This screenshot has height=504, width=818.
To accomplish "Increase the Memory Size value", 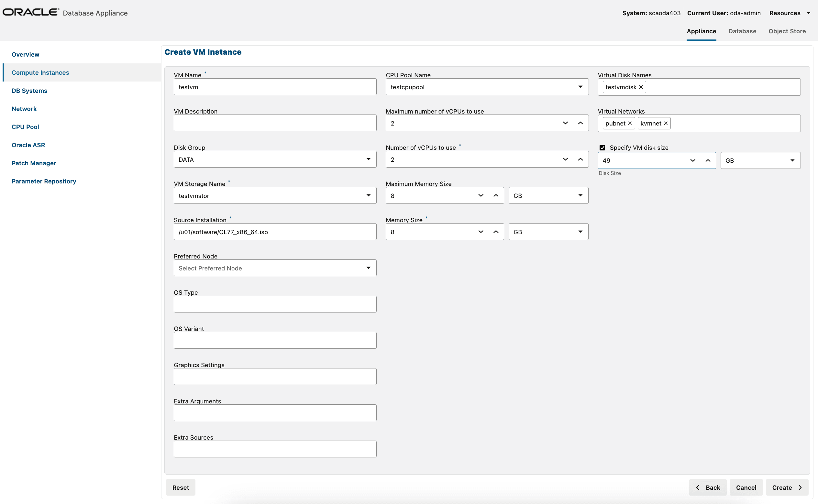I will coord(496,231).
